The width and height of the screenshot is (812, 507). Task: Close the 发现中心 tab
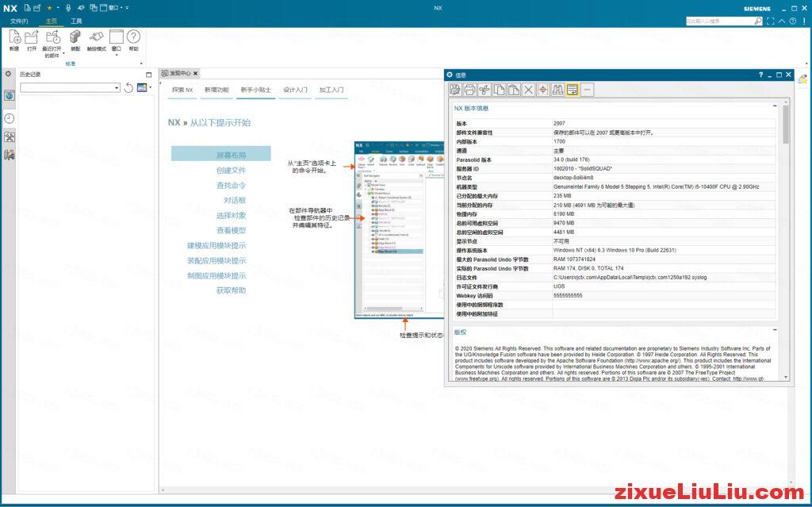pyautogui.click(x=195, y=74)
